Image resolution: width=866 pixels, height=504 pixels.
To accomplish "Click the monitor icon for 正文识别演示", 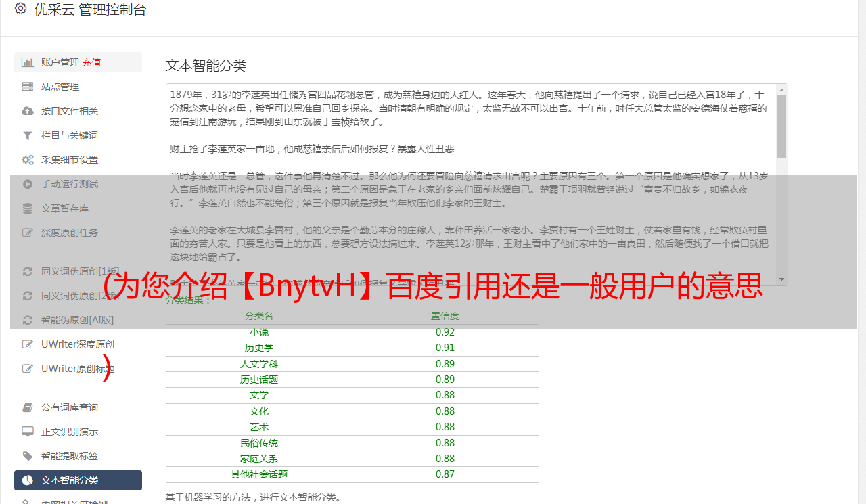I will [28, 432].
